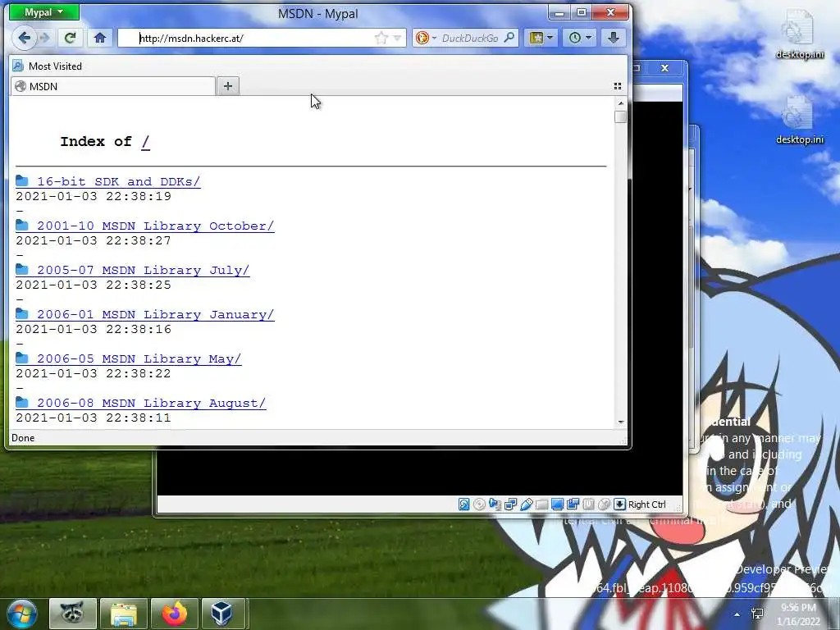This screenshot has width=840, height=630.
Task: Follow the root '/' link in heading
Action: [145, 142]
